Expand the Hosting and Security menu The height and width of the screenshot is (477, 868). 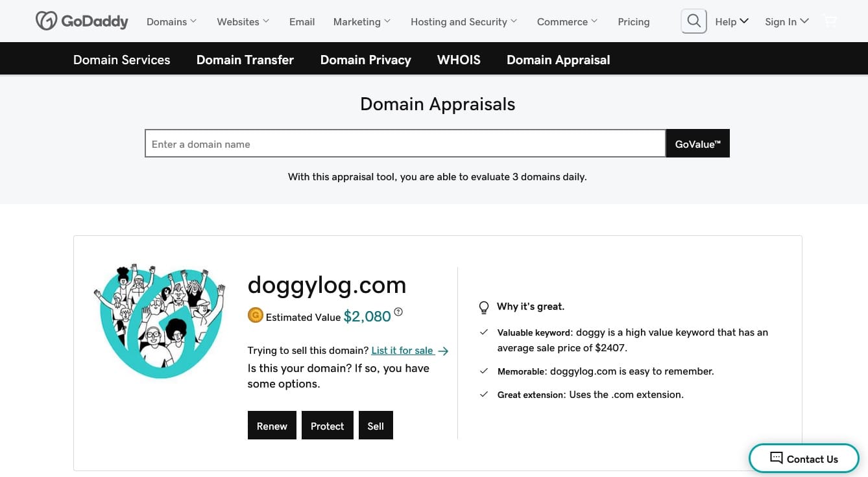coord(464,21)
